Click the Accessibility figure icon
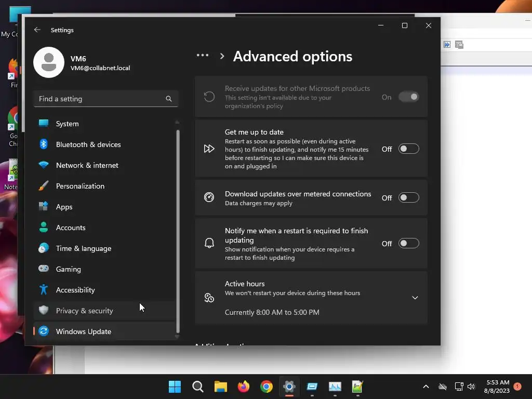This screenshot has width=532, height=399. pos(44,289)
